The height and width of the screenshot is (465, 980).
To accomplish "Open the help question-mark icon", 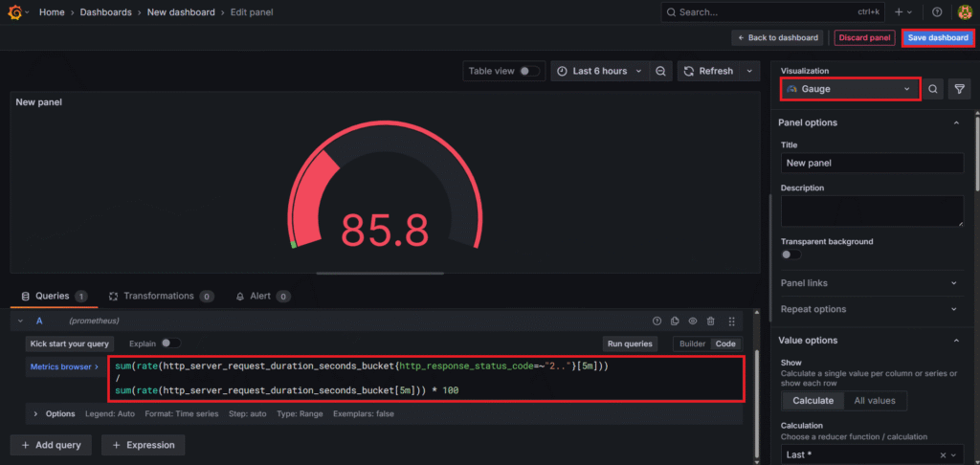I will click(937, 11).
